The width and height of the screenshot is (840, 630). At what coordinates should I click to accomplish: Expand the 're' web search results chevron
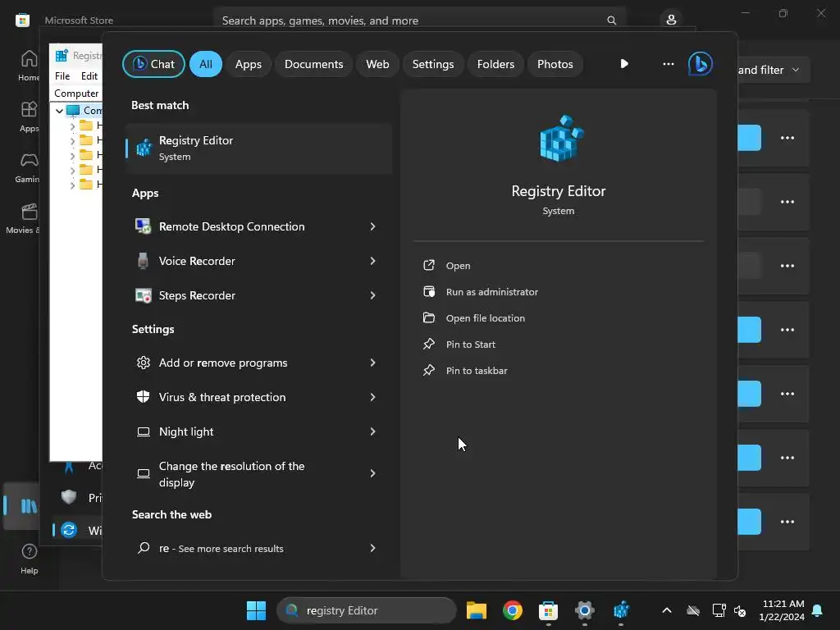tap(372, 548)
